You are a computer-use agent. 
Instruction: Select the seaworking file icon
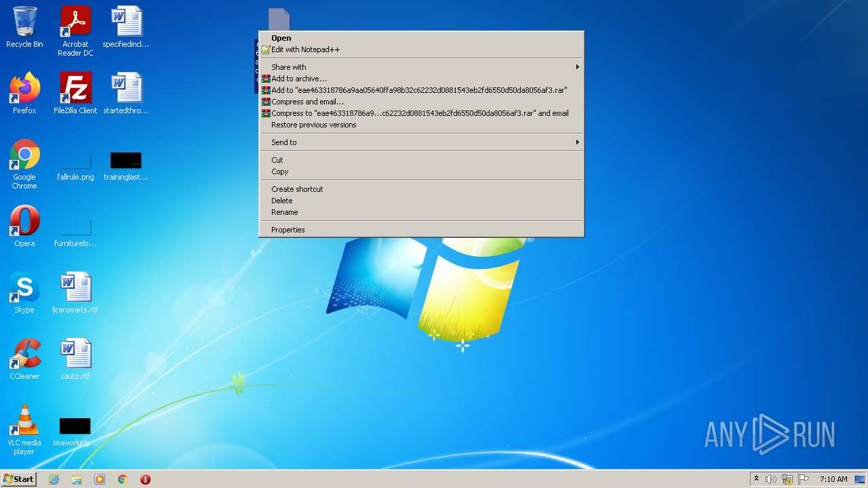(75, 431)
